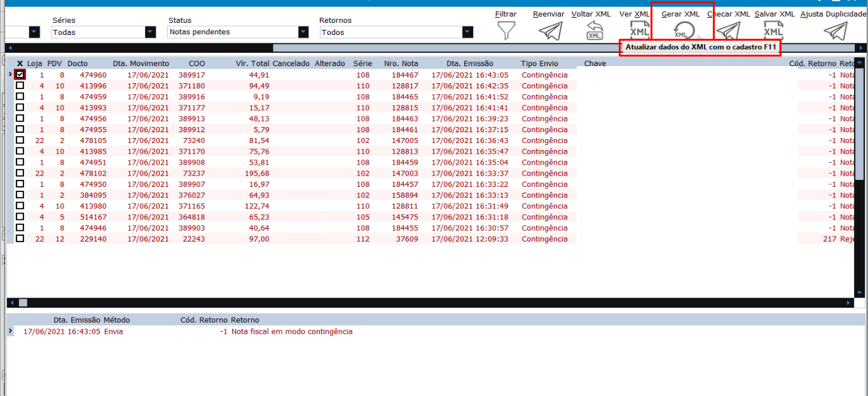Click the Alterado column header
868x396 pixels.
coord(330,64)
